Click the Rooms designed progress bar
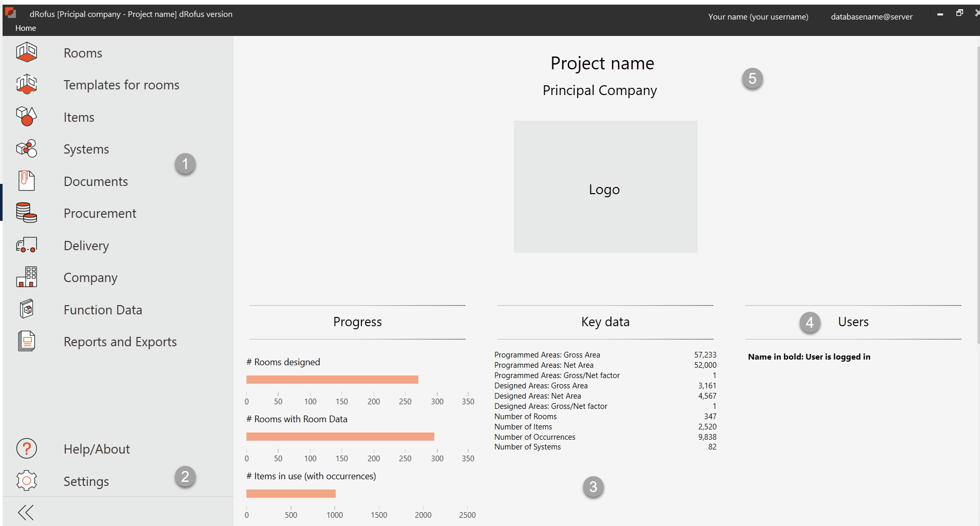The width and height of the screenshot is (980, 526). click(x=332, y=379)
